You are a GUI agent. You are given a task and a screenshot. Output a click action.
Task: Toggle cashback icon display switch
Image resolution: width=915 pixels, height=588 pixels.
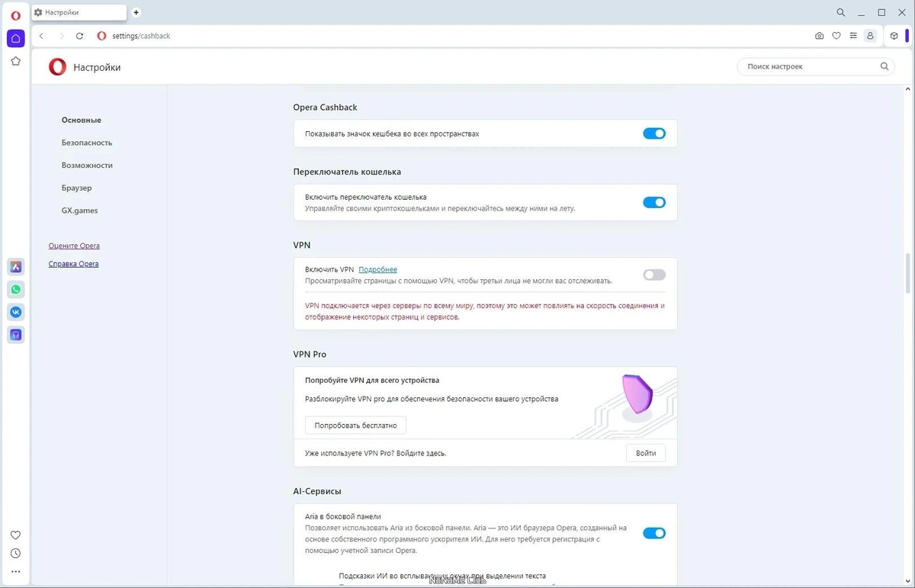(654, 133)
